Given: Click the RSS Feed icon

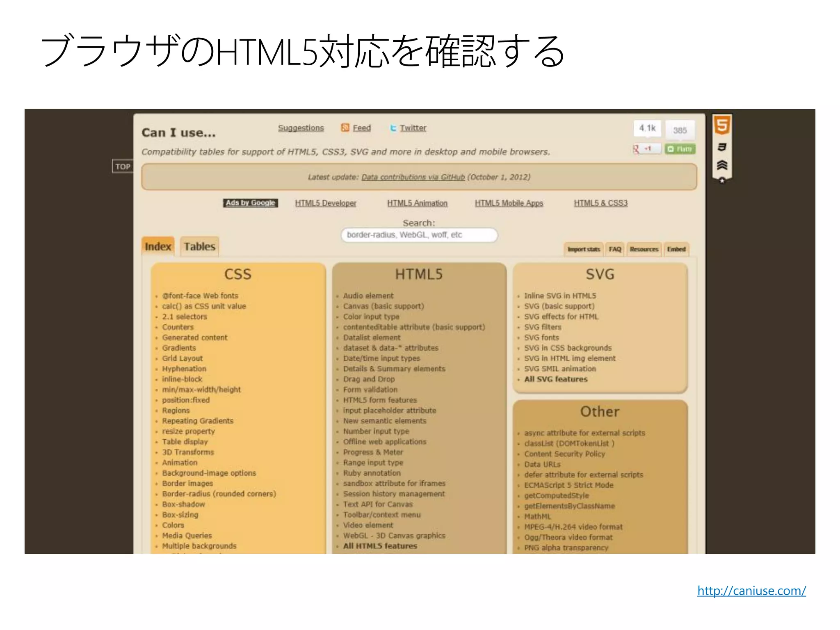Looking at the screenshot, I should (345, 128).
